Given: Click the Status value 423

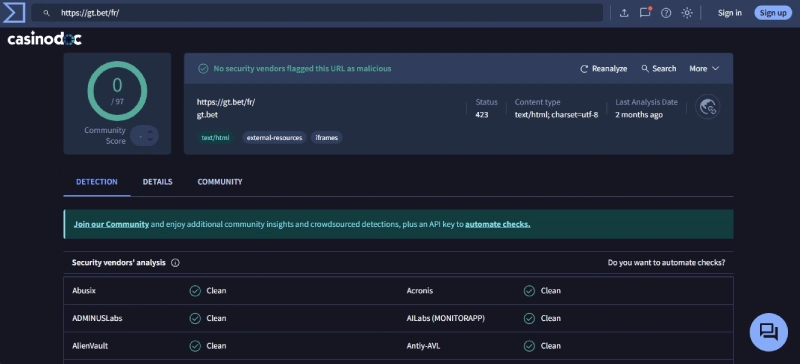Looking at the screenshot, I should tap(482, 115).
